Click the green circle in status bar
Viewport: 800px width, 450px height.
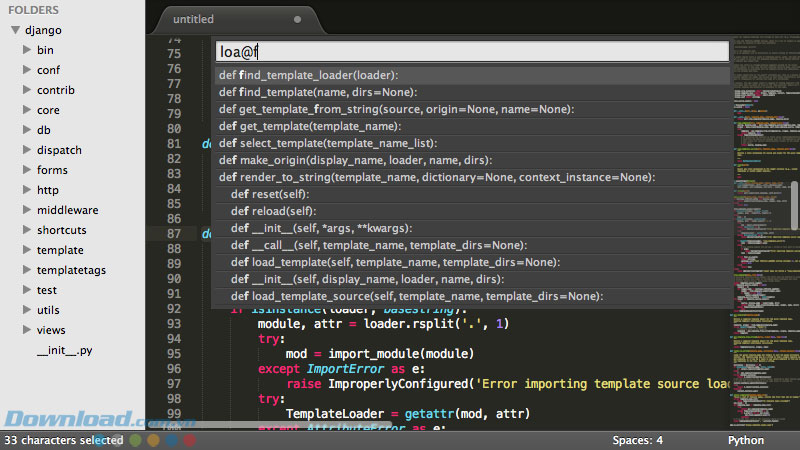[135, 440]
